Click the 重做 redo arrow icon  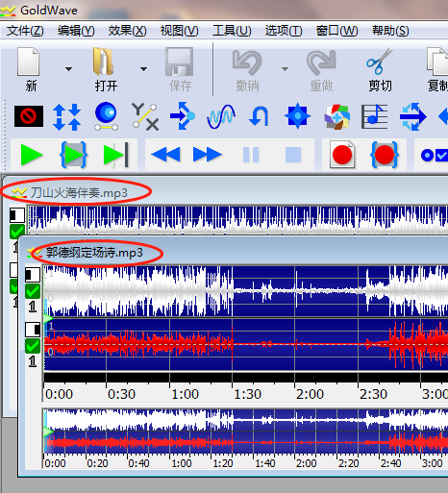(321, 62)
